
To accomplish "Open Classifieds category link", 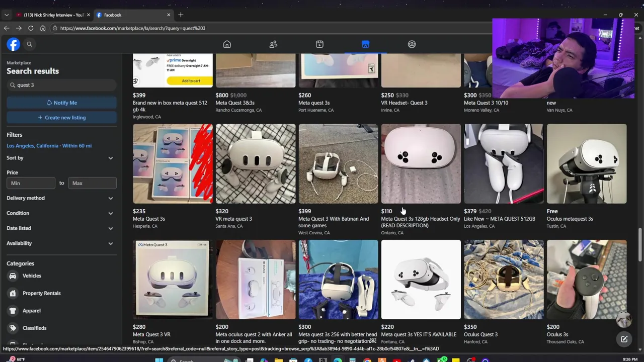I will pos(34,328).
